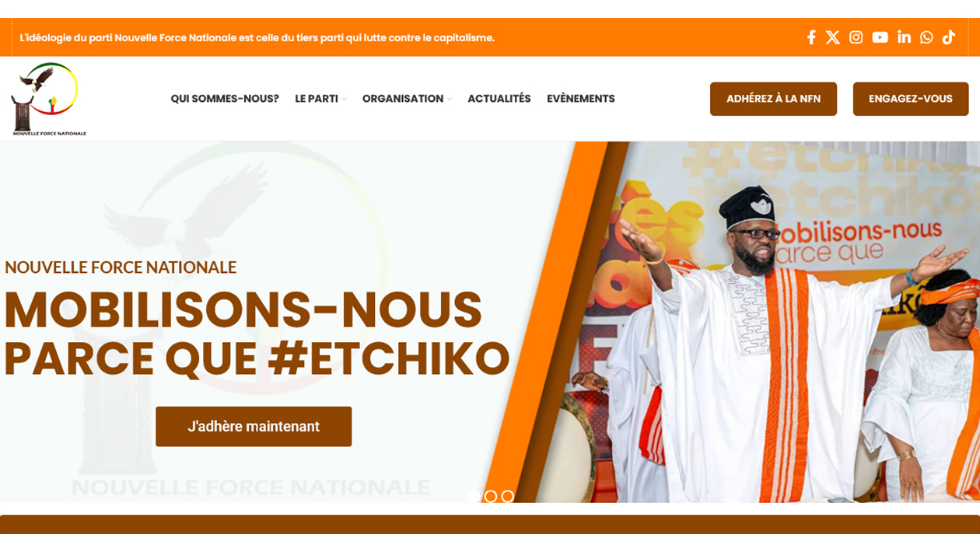Visit the Instagram icon link
The image size is (980, 552).
[x=856, y=37]
